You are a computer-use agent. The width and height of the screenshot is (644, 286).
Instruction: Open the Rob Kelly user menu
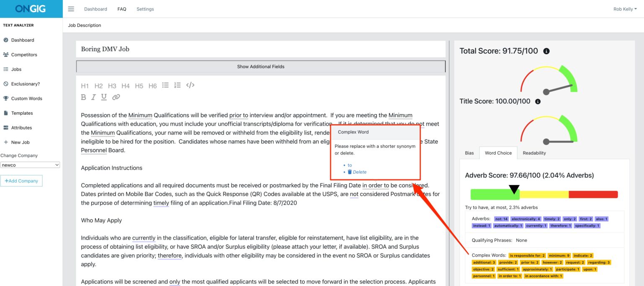coord(625,9)
